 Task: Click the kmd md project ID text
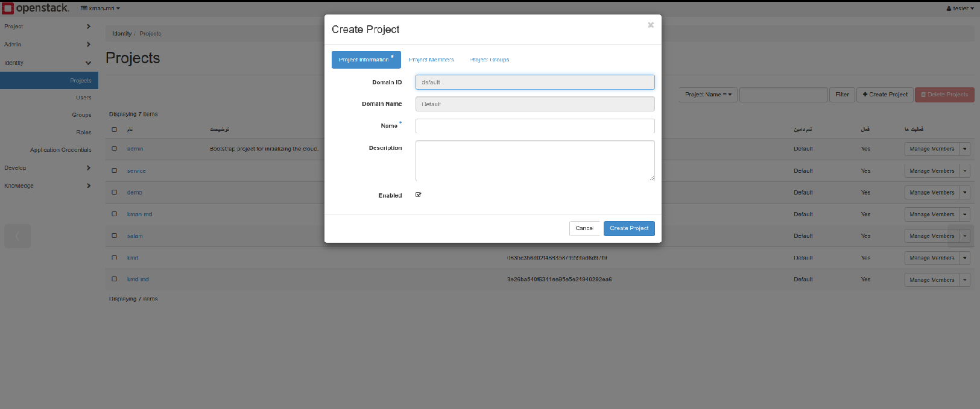[559, 279]
